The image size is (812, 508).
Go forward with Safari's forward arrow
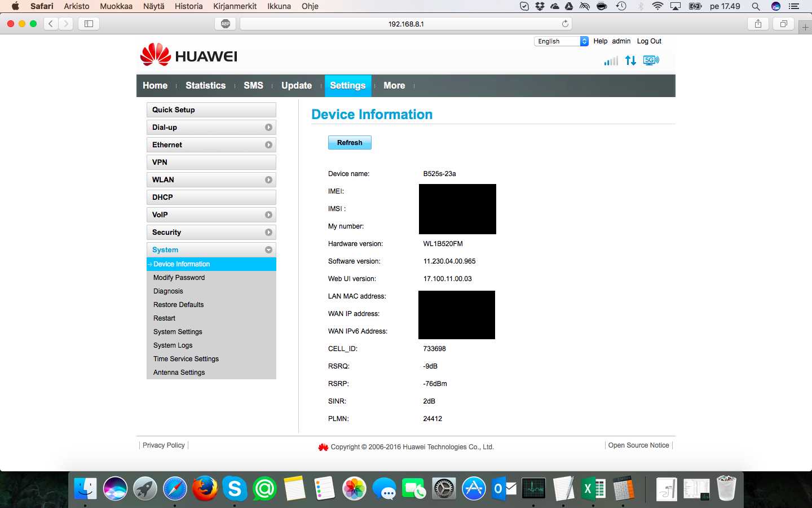[66, 24]
